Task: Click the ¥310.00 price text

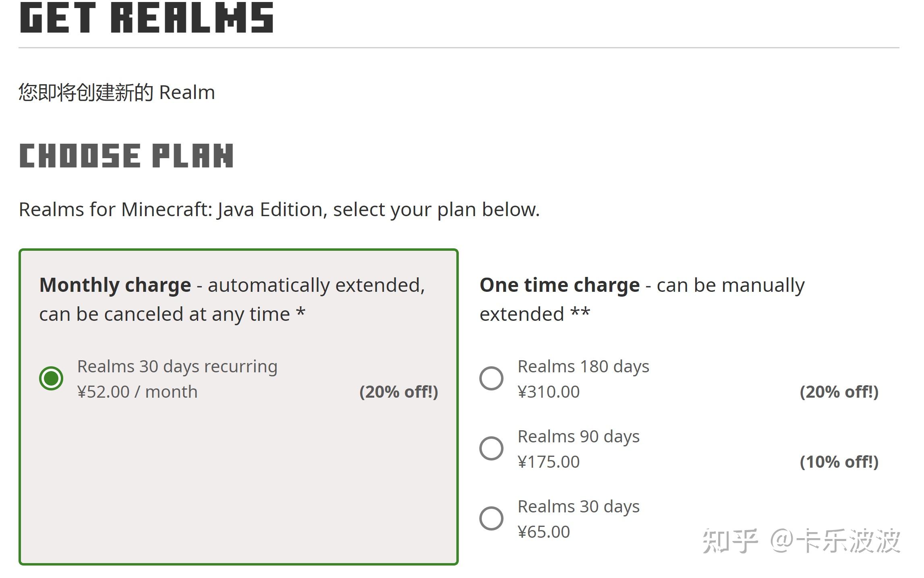Action: click(549, 392)
